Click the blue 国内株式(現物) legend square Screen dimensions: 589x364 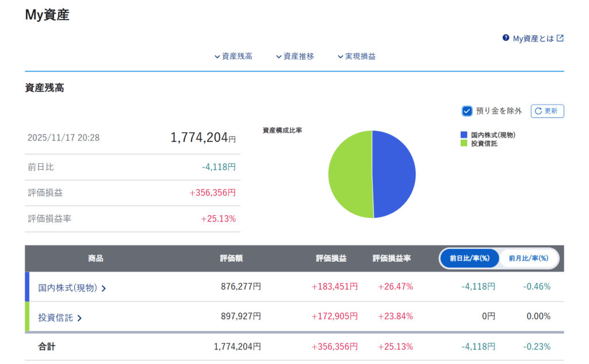click(464, 135)
